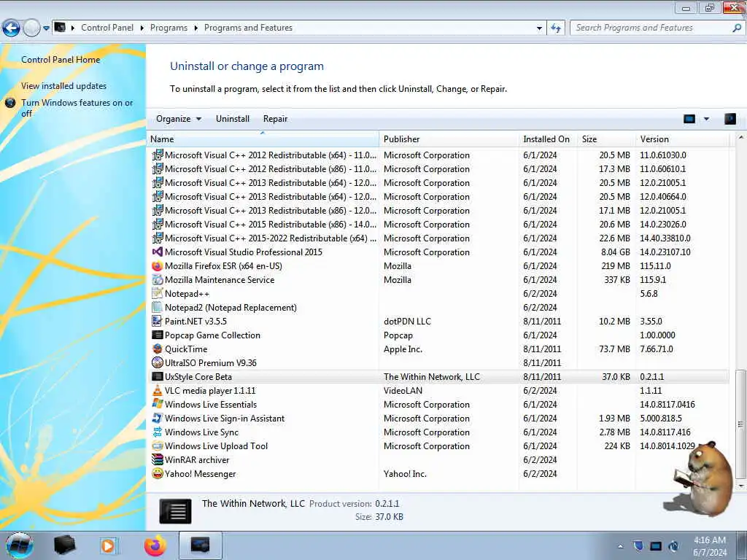The image size is (747, 560).
Task: Select the QuickTime icon
Action: pyautogui.click(x=158, y=349)
